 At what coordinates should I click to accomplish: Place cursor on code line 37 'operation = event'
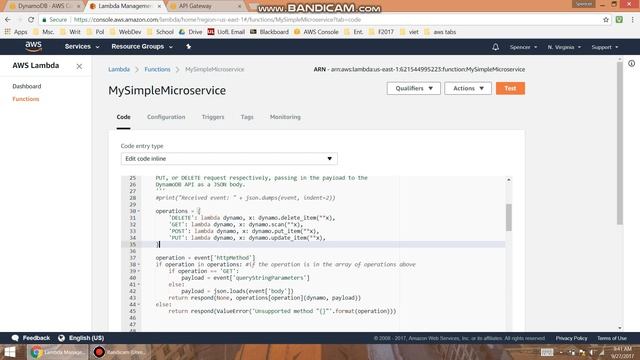point(205,258)
